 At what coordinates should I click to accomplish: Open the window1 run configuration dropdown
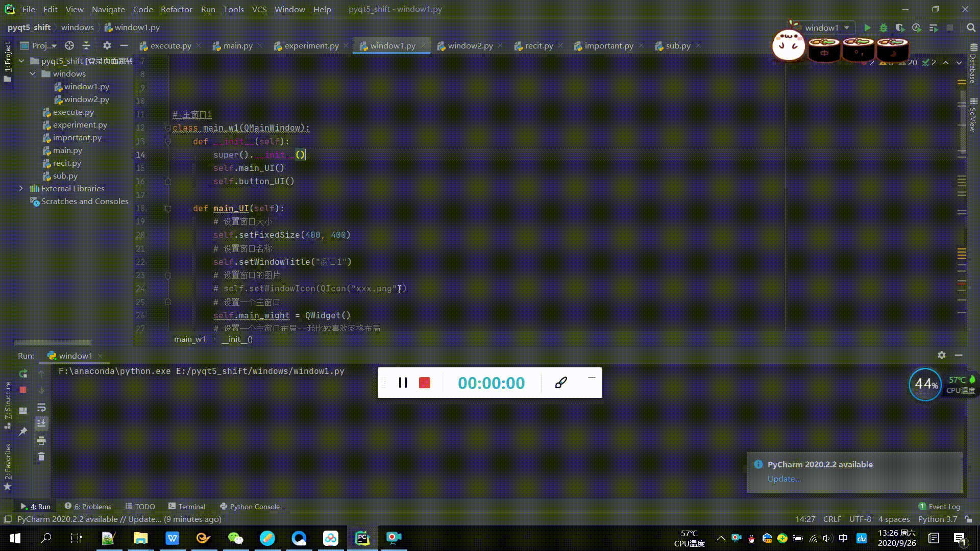pos(827,28)
